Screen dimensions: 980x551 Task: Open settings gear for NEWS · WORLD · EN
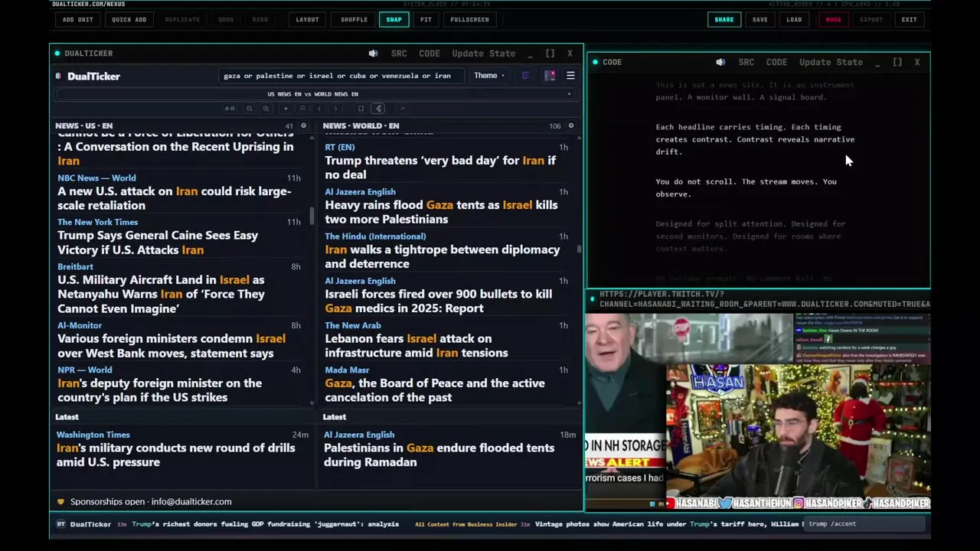coord(570,126)
